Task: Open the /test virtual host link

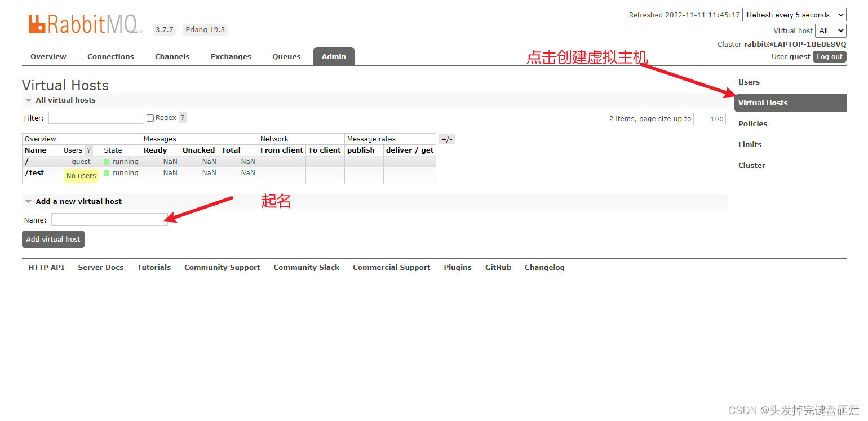Action: [x=34, y=173]
